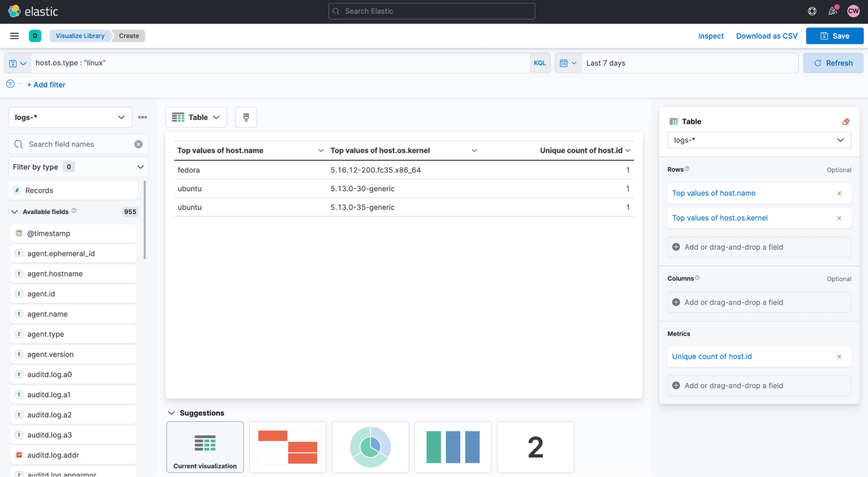Open the filter options icon menu
868x477 pixels.
click(10, 84)
